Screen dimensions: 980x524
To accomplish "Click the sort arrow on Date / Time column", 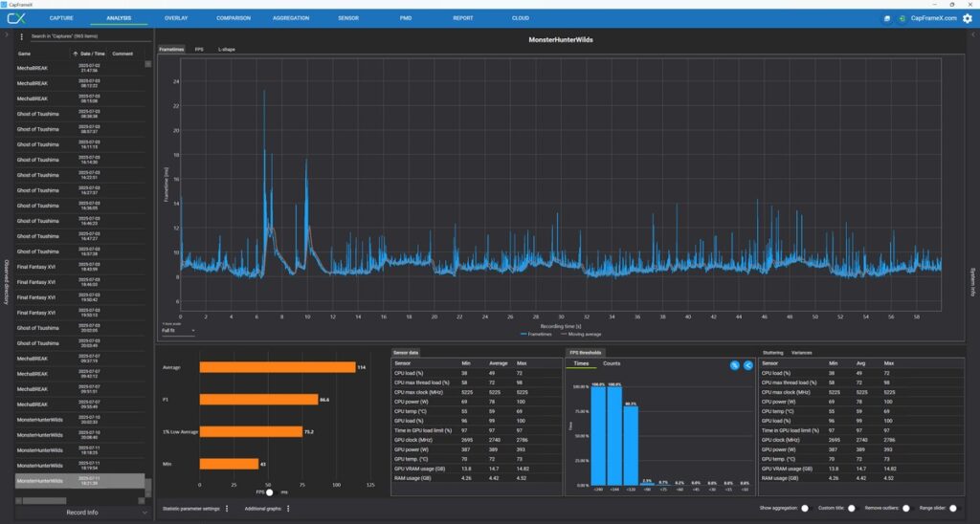I will [x=76, y=54].
